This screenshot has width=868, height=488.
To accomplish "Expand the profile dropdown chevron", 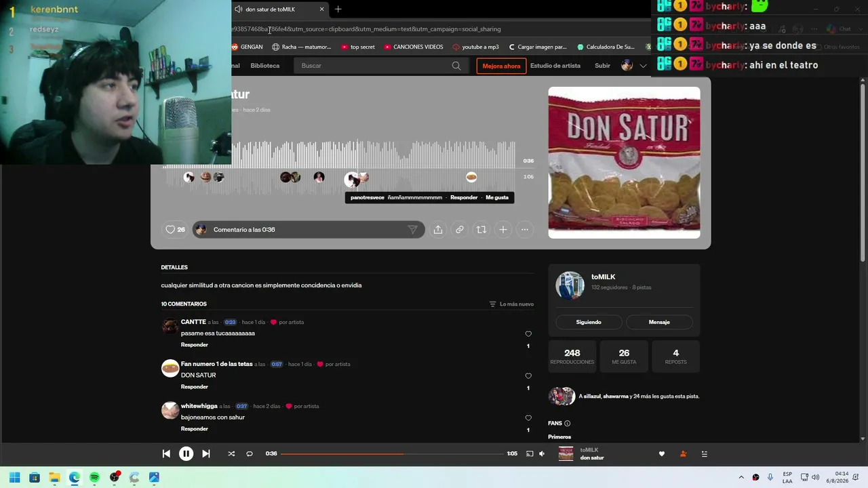I will 644,66.
